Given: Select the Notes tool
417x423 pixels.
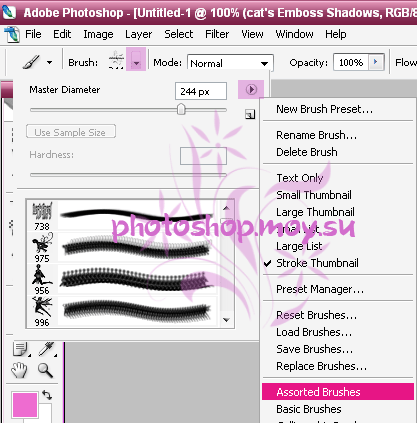Looking at the screenshot, I should pos(21,349).
